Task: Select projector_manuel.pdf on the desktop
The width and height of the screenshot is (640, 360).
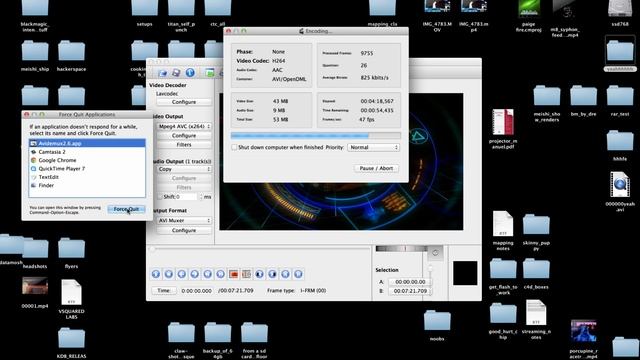Action: pos(503,122)
